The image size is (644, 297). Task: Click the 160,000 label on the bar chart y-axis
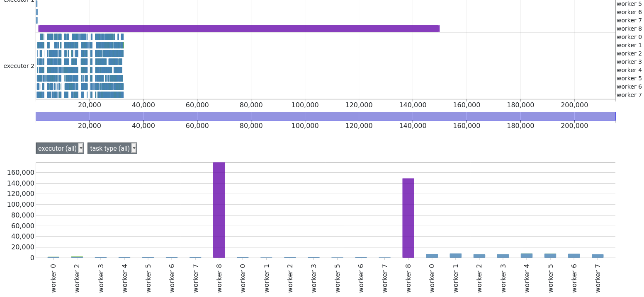click(x=21, y=173)
